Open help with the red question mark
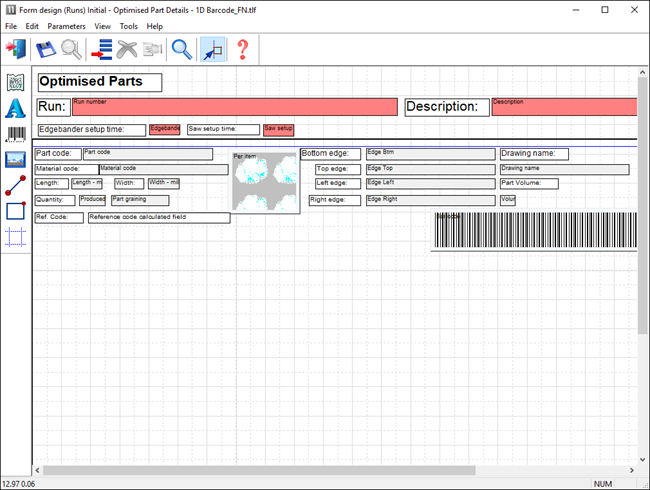 click(241, 48)
